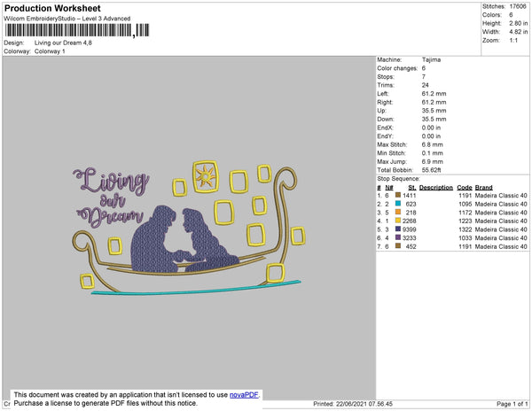This screenshot has width=532, height=411.
Task: Click the 'Down:' measurement label
Action: [x=386, y=120]
